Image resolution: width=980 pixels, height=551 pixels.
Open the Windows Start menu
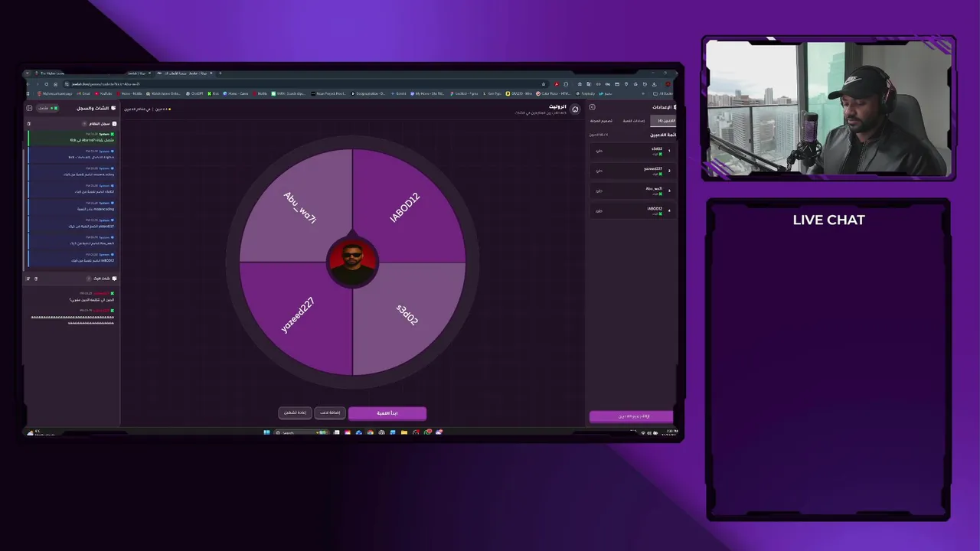point(266,432)
